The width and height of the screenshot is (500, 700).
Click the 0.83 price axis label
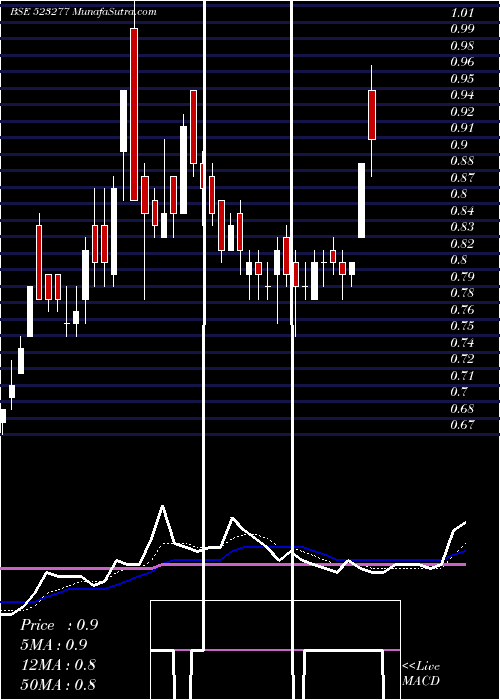tap(461, 227)
